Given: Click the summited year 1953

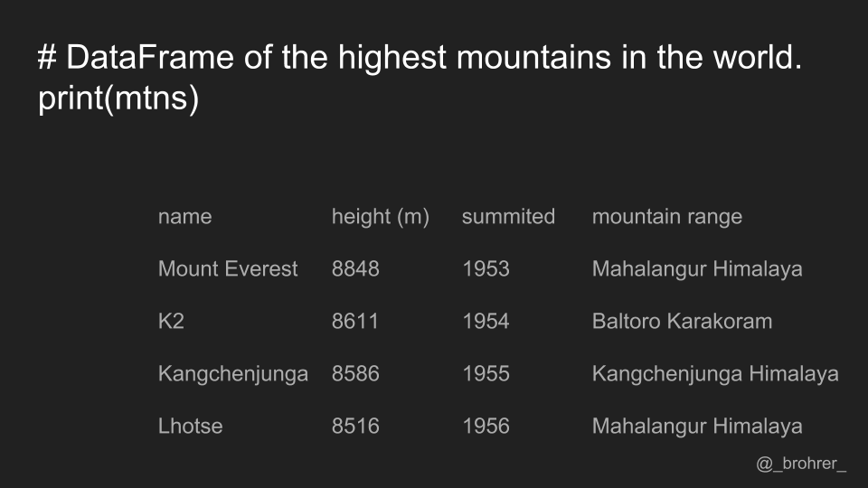Looking at the screenshot, I should (x=486, y=269).
